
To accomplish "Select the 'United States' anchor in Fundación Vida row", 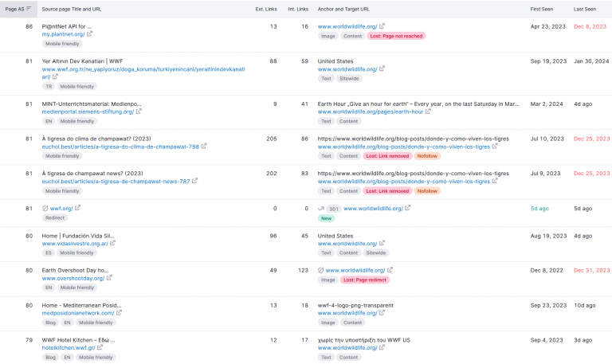I will 335,236.
